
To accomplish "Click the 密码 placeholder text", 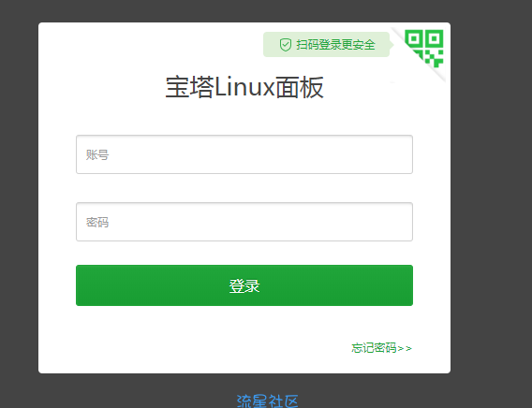I will [x=97, y=223].
